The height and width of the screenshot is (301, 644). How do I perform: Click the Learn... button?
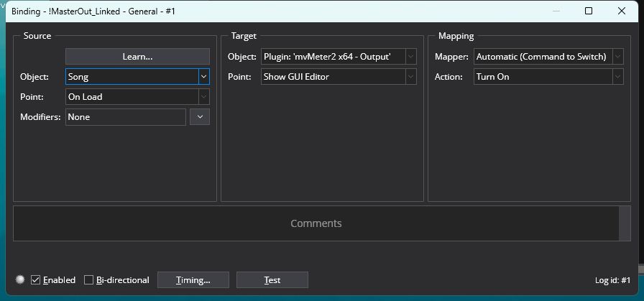[137, 56]
